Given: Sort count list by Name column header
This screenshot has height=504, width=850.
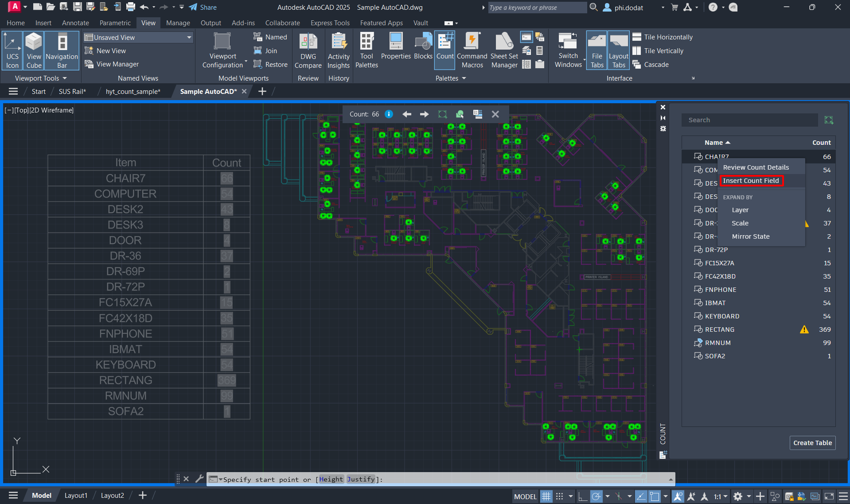Looking at the screenshot, I should point(717,143).
